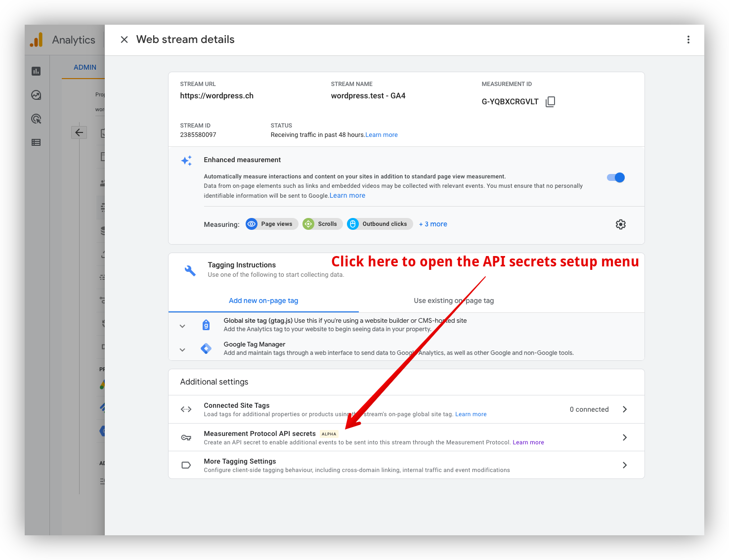Open Learn more link for Enhanced measurement
Image resolution: width=729 pixels, height=560 pixels.
pos(347,196)
